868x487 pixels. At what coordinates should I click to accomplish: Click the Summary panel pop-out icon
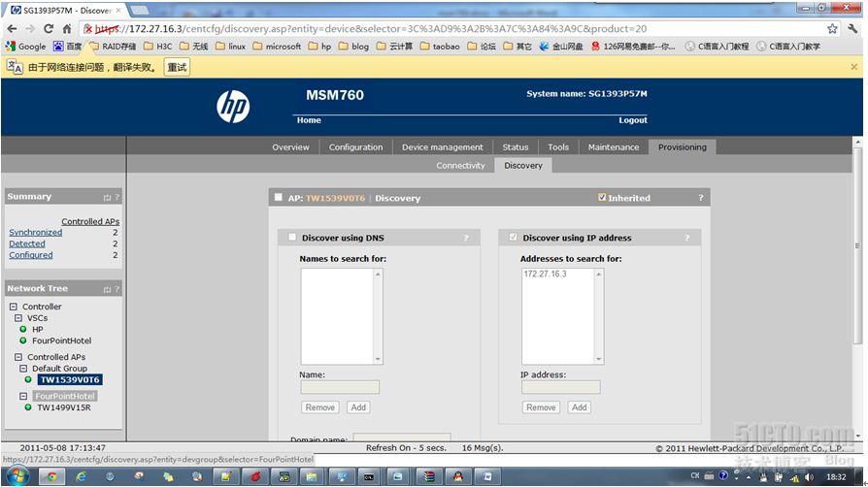coord(107,197)
